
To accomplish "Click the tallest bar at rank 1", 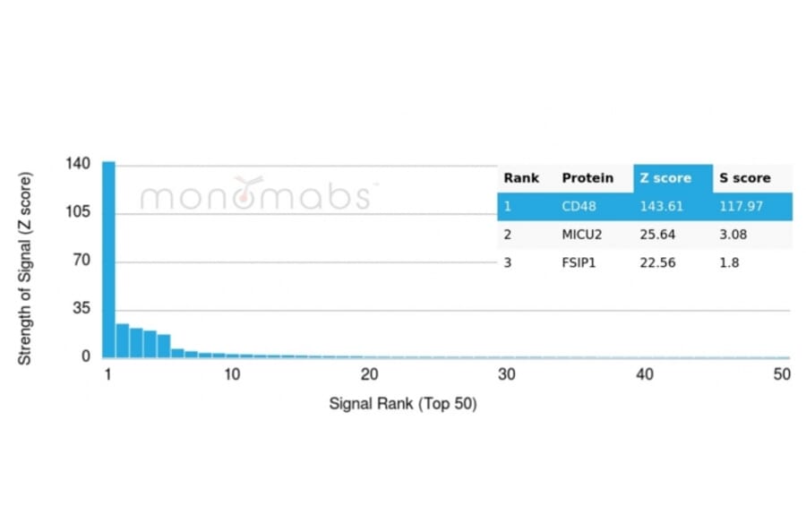I will 108,260.
